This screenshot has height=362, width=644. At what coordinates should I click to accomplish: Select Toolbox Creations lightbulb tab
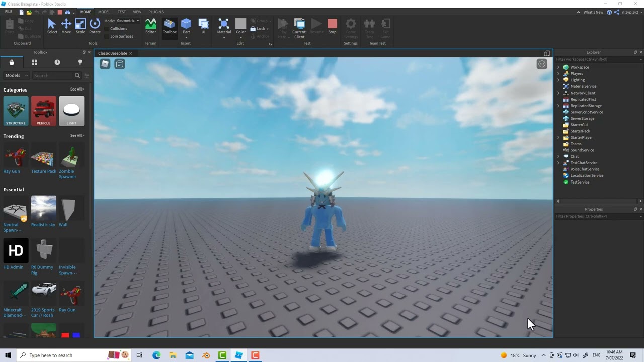click(80, 62)
